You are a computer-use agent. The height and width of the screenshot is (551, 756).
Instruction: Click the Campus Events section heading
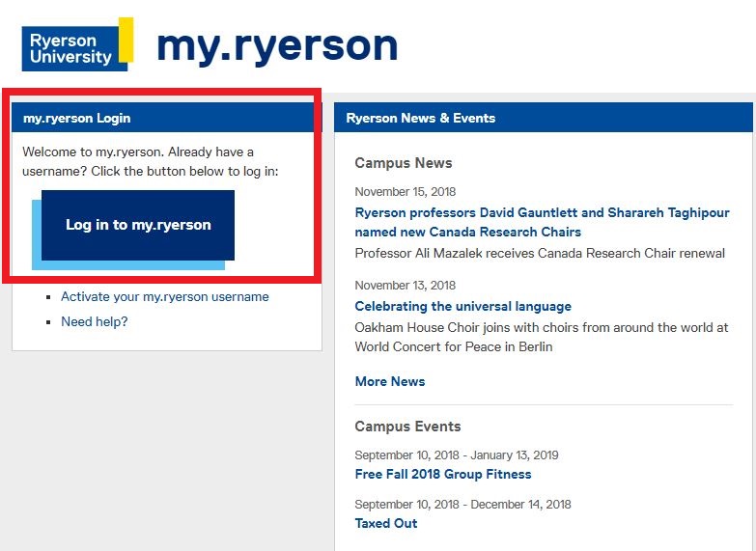407,427
